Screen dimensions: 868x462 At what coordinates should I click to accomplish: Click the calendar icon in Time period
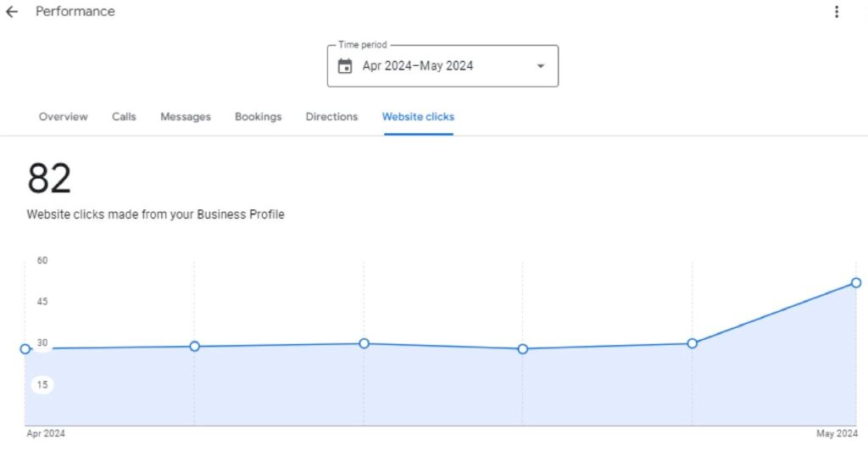[345, 66]
